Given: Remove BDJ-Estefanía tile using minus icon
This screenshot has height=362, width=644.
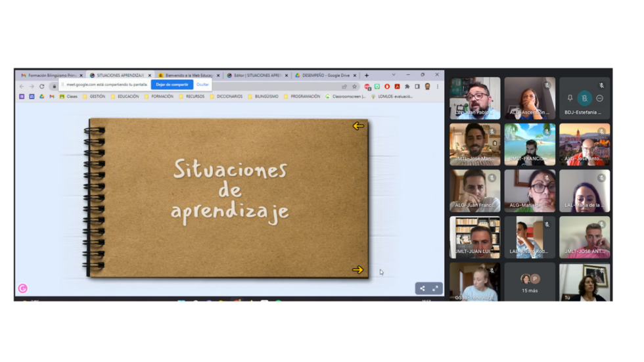Looking at the screenshot, I should (x=599, y=99).
